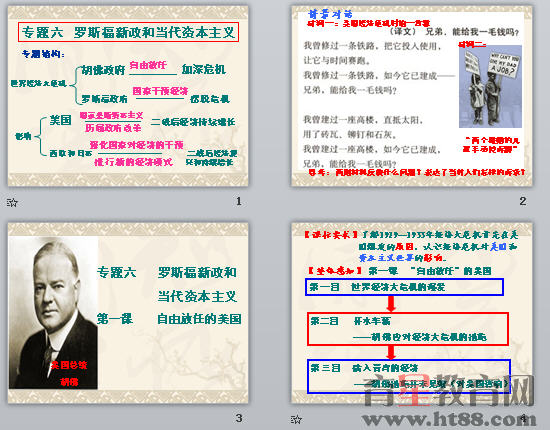Click slide number 1 label
Screen dimensions: 550x430
(239, 201)
